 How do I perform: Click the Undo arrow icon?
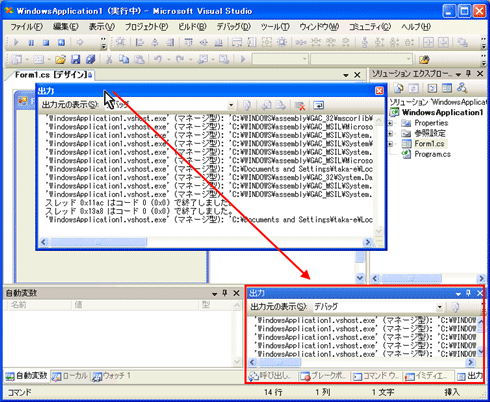point(158,60)
